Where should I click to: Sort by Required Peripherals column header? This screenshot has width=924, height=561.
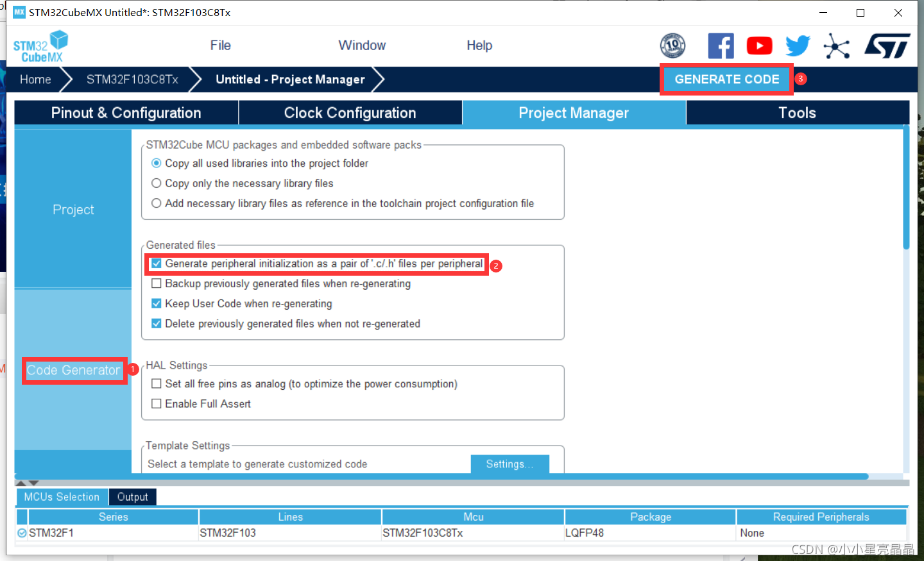(x=821, y=517)
